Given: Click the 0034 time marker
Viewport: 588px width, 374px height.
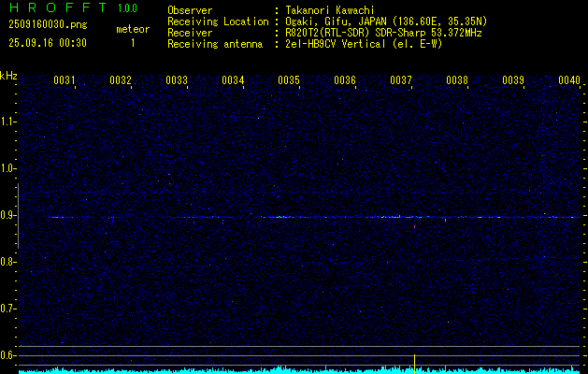Looking at the screenshot, I should [233, 79].
